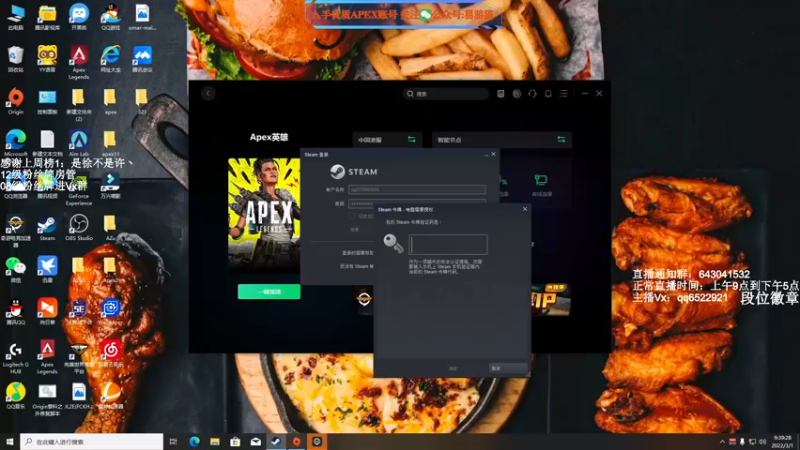
Task: Open Microsoft Store from the taskbar
Action: [235, 441]
